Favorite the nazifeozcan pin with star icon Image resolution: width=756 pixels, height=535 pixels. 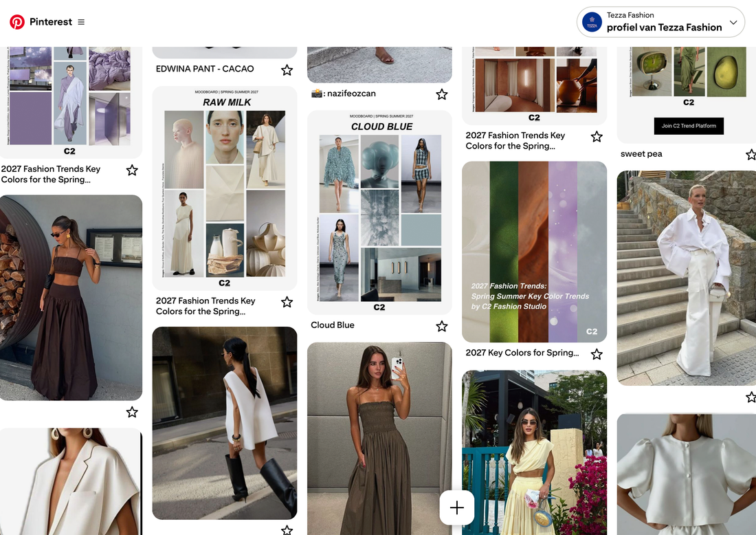(x=441, y=94)
